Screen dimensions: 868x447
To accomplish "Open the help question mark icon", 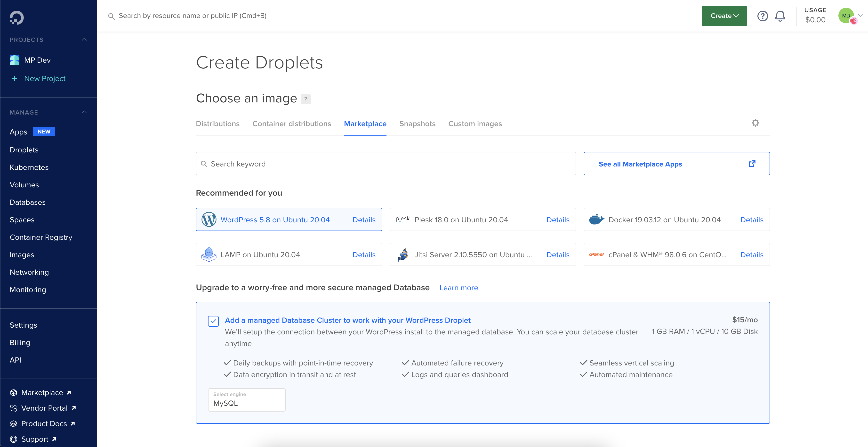I will [763, 16].
